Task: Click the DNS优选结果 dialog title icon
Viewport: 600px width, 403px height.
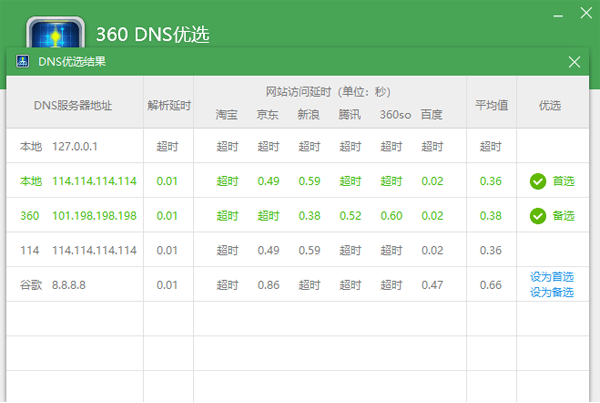Action: 23,61
